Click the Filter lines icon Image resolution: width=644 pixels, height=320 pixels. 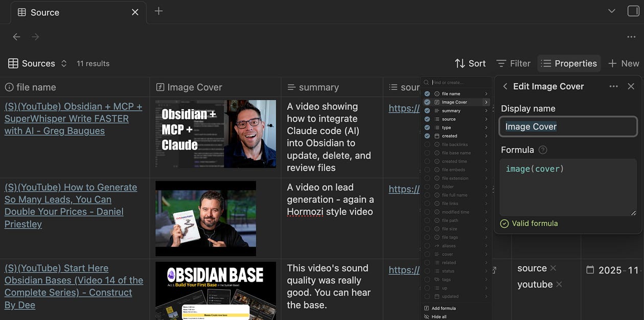pos(501,63)
